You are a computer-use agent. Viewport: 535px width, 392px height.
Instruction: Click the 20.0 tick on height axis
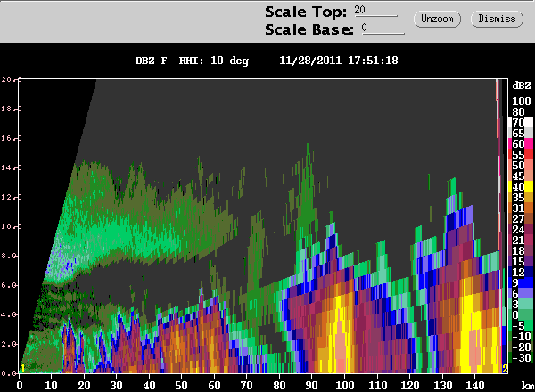pyautogui.click(x=11, y=79)
